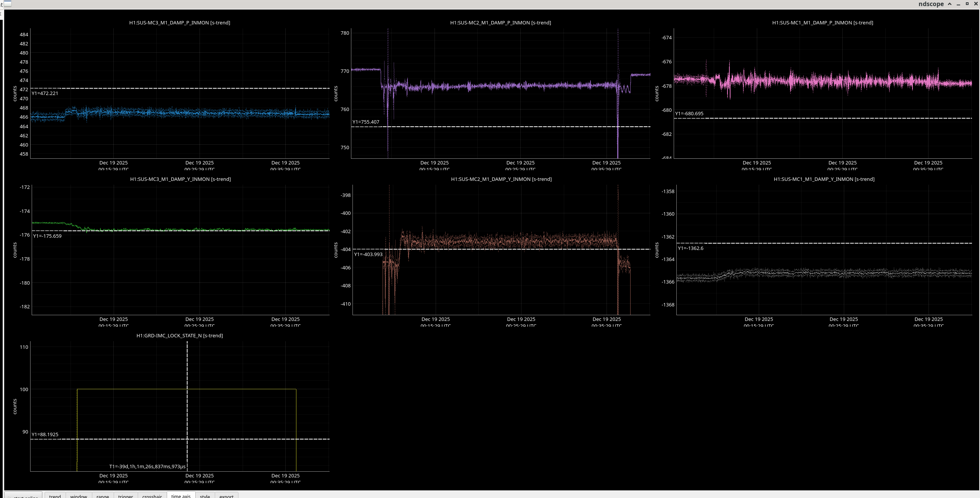
Task: Select the time axis tab
Action: point(181,496)
